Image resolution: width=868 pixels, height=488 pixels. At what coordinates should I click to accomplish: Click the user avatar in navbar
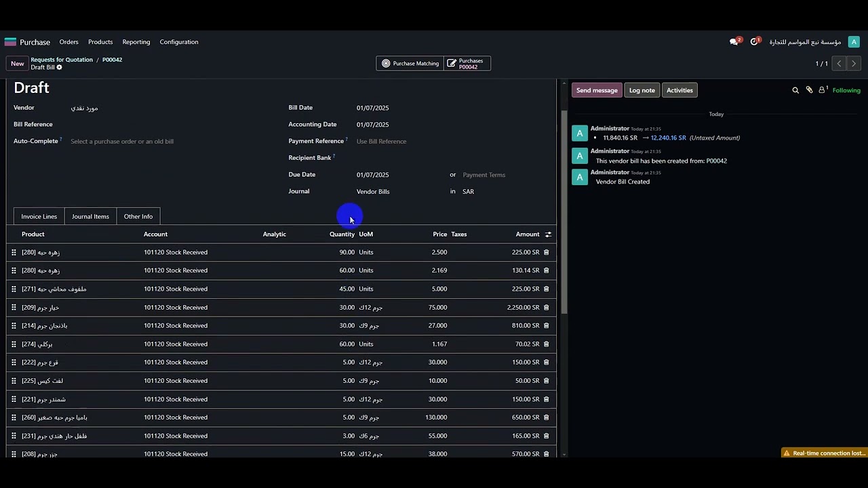854,42
